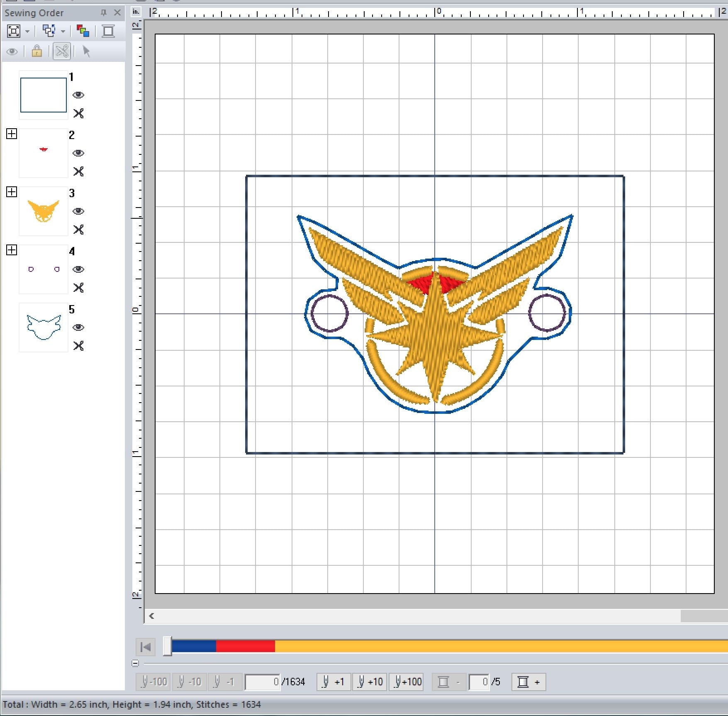The image size is (728, 716).
Task: Click the select-objects icon in Sewing Order
Action: pyautogui.click(x=49, y=31)
